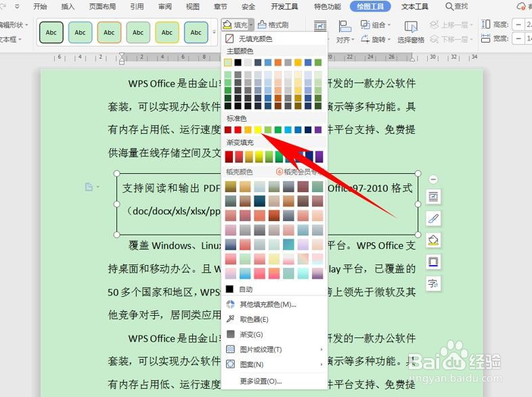
Task: Open the 选择窗格 selection pane
Action: 411,32
